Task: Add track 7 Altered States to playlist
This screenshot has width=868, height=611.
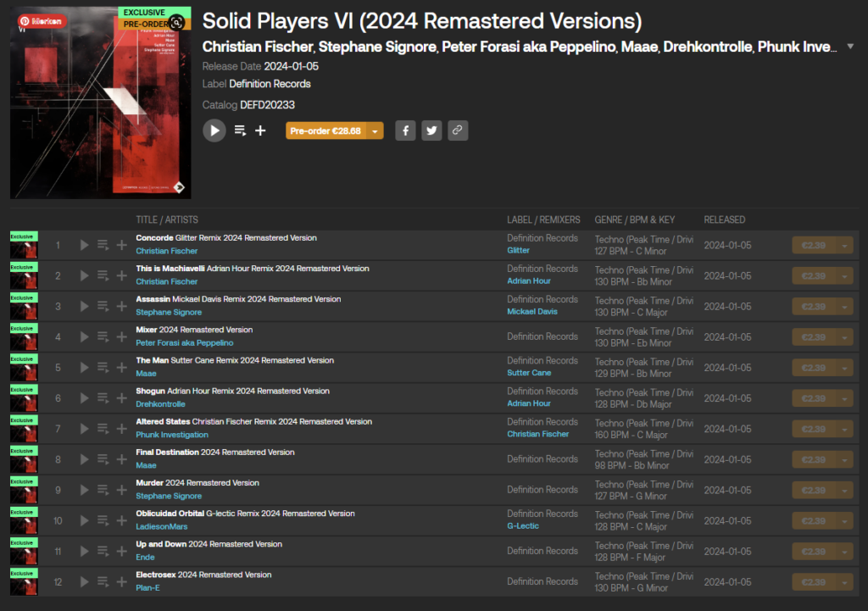Action: pyautogui.click(x=121, y=429)
